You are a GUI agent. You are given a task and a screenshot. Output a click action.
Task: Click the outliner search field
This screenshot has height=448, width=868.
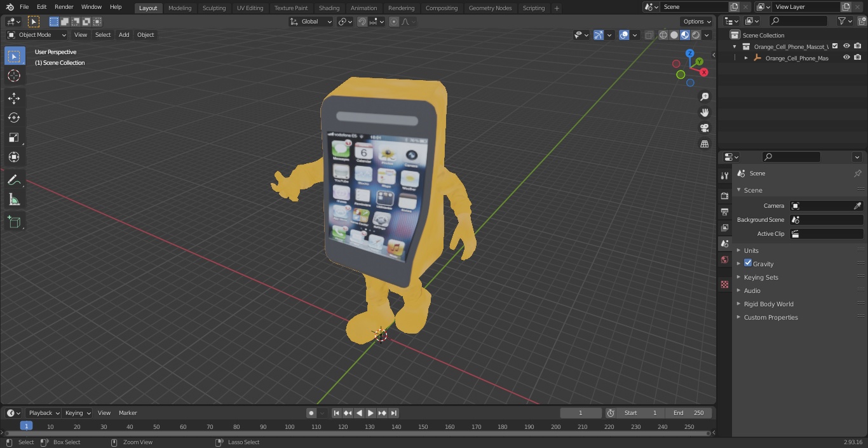(798, 21)
